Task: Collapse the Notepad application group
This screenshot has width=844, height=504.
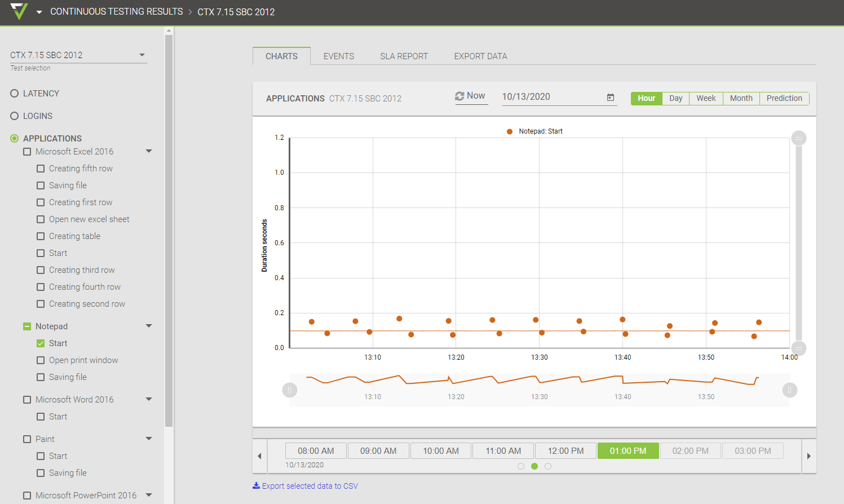Action: tap(149, 326)
